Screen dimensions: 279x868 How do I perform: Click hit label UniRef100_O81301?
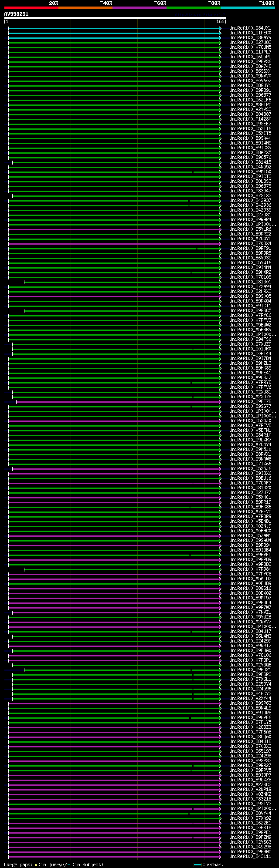click(250, 282)
